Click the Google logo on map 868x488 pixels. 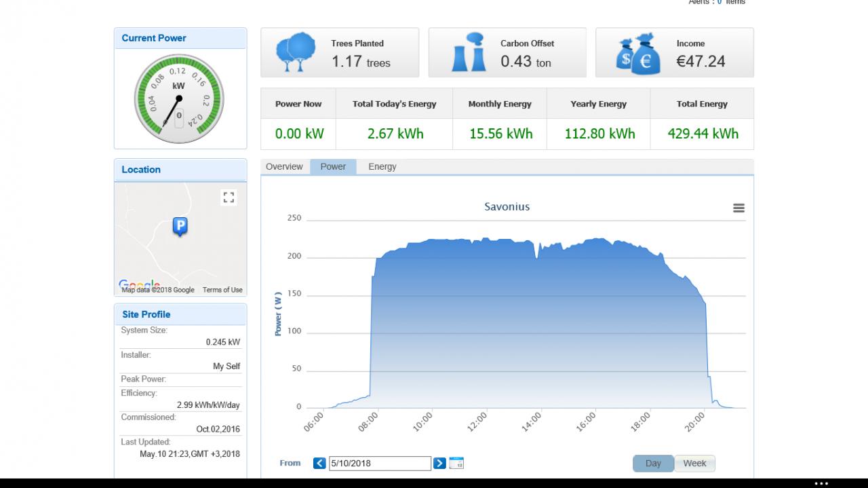140,285
